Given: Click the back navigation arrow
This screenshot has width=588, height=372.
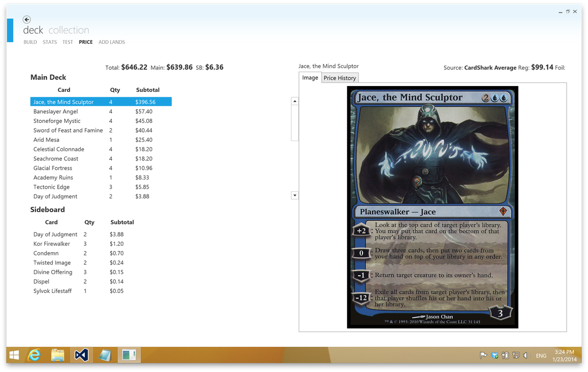Looking at the screenshot, I should pos(26,19).
